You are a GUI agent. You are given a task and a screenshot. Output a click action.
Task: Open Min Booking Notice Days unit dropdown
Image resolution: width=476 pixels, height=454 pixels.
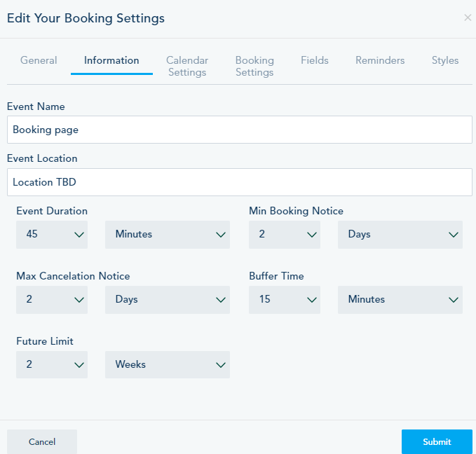click(x=400, y=235)
